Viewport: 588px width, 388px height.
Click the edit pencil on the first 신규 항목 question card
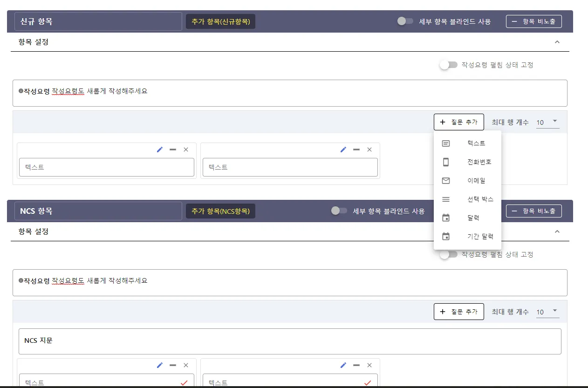tap(160, 150)
